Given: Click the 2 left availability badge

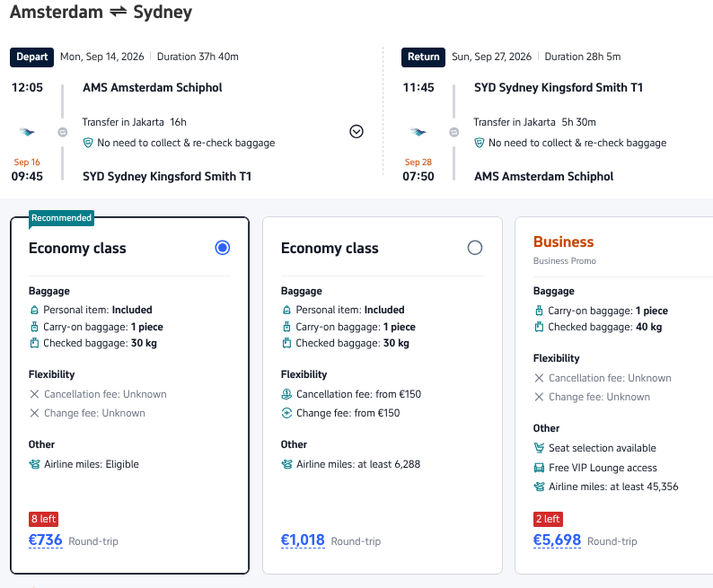Looking at the screenshot, I should pyautogui.click(x=548, y=519).
